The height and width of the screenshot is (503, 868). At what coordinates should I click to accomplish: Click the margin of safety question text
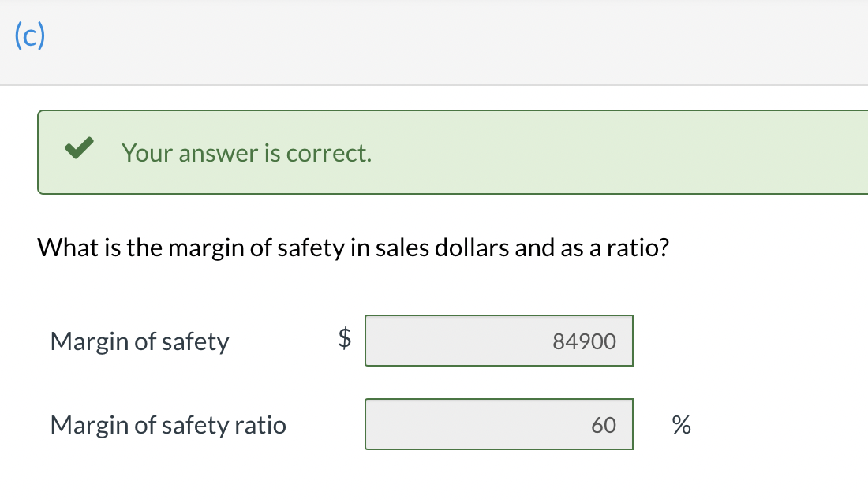click(x=354, y=248)
